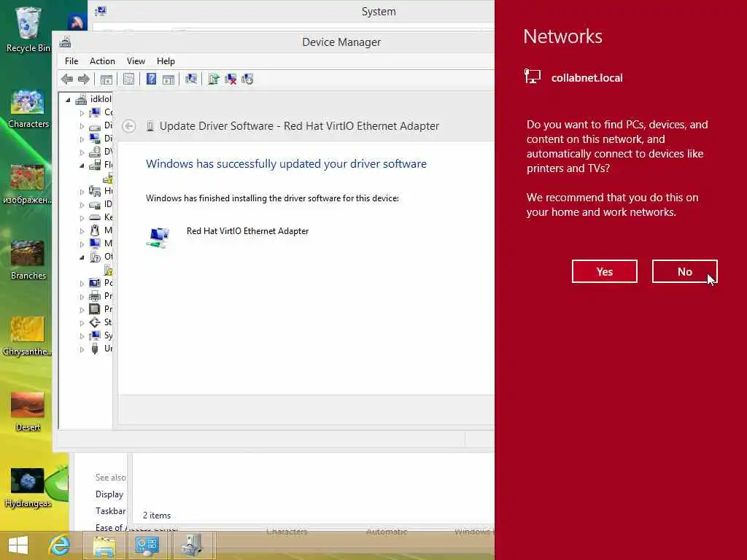Expand the Human Interface Devices category arrow
The image size is (747, 560).
82,192
